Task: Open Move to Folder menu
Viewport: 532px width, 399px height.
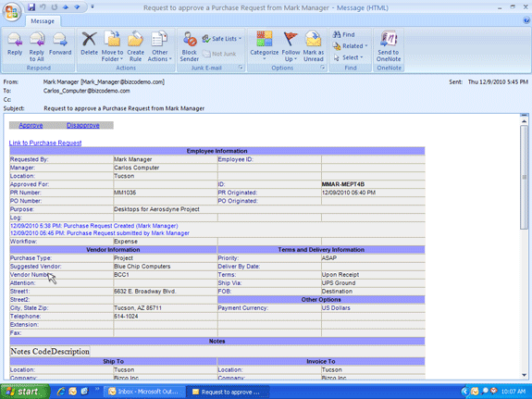Action: pos(112,46)
